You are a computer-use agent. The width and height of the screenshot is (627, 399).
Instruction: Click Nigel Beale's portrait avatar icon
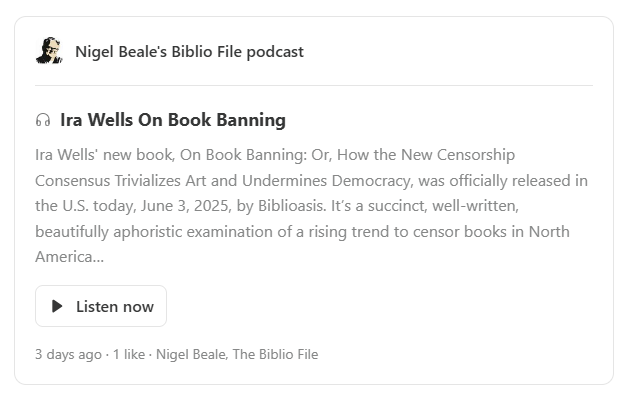point(49,51)
